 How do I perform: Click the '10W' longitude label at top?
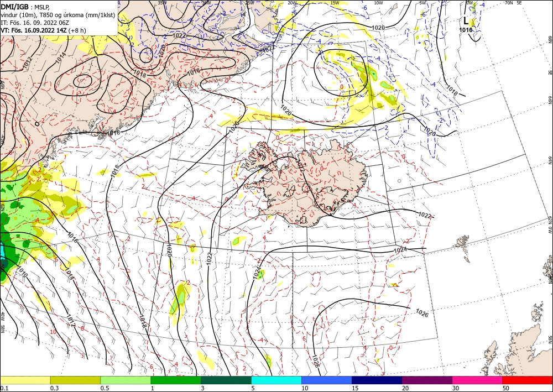pos(378,3)
